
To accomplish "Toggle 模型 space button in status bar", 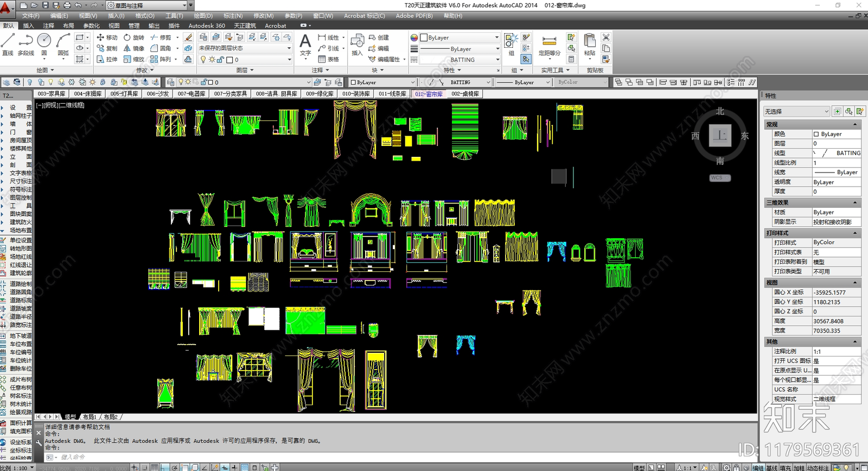I will click(x=639, y=467).
